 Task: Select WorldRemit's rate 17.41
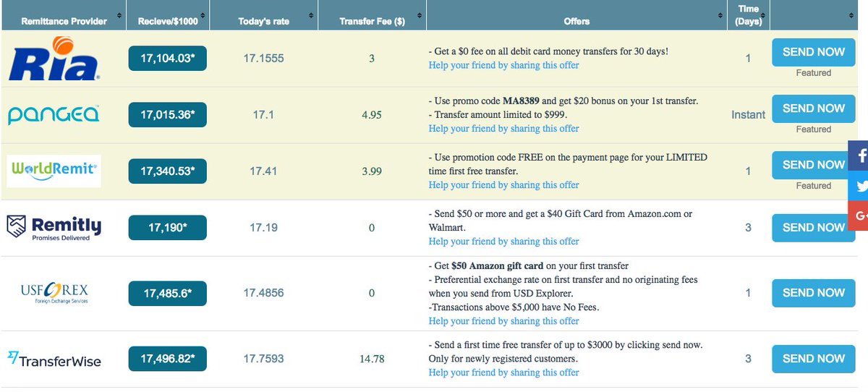click(x=263, y=171)
